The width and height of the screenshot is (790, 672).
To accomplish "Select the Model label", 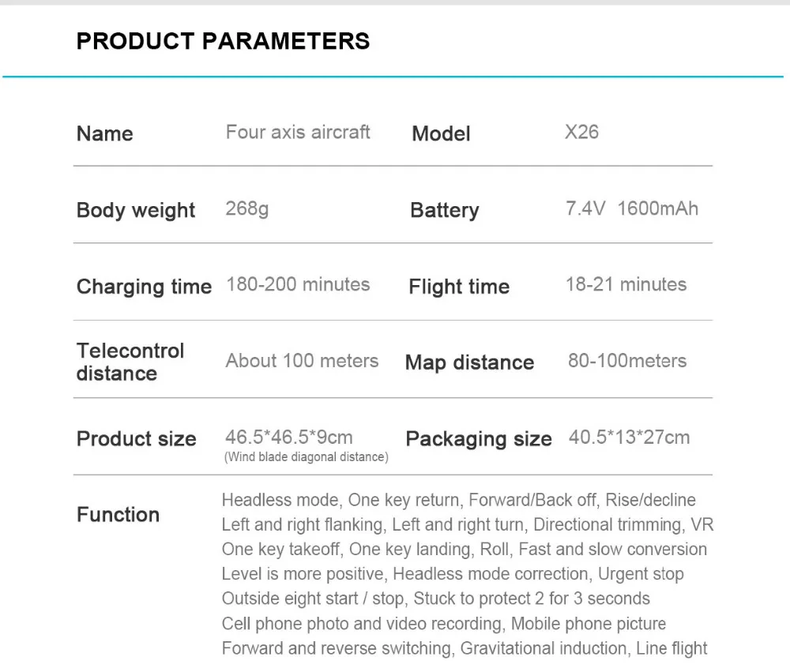I will pyautogui.click(x=441, y=134).
